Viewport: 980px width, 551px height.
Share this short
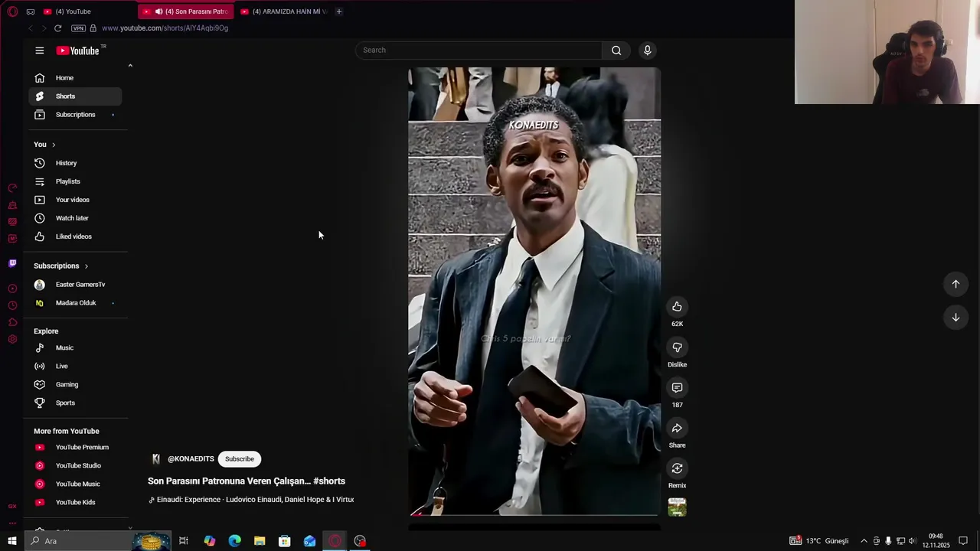pos(677,429)
